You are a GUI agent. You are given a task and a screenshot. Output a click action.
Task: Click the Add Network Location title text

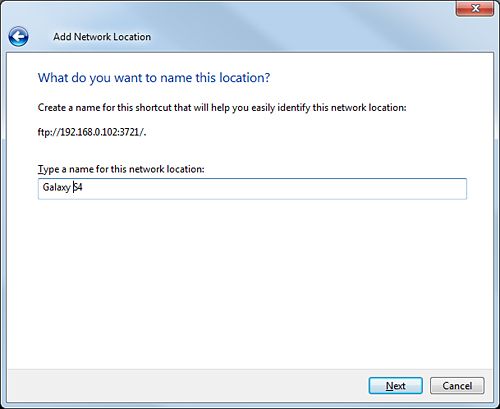pyautogui.click(x=102, y=37)
